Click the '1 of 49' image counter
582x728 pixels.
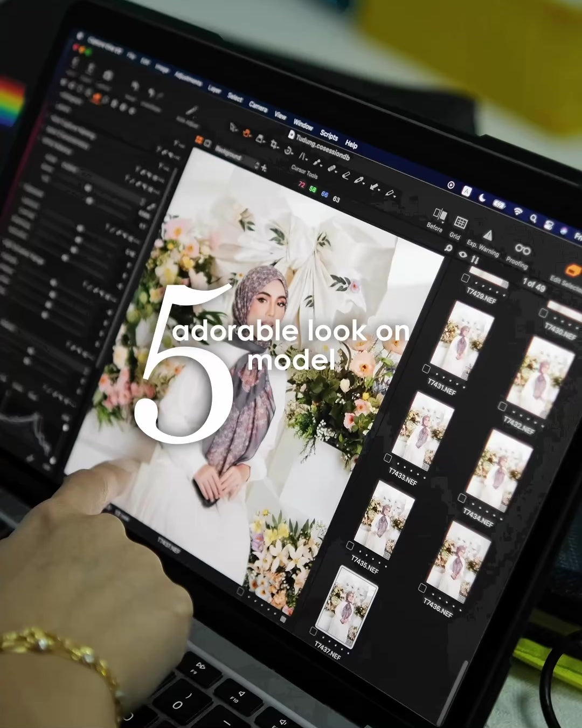(533, 284)
